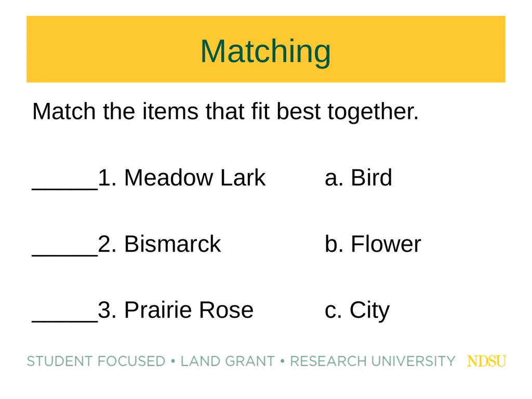Select item 3. Prairie Rose
Screen dimensions: 532x399
(x=176, y=310)
